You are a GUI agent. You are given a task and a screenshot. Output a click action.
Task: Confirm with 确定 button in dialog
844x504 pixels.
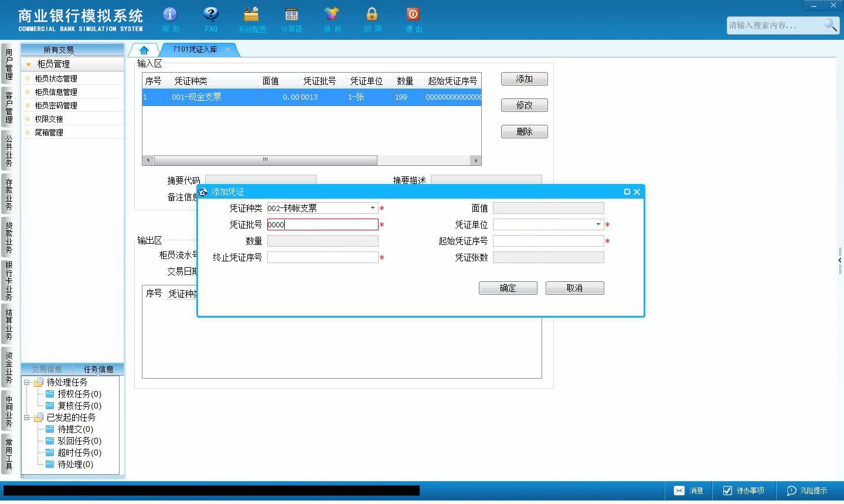(x=508, y=288)
